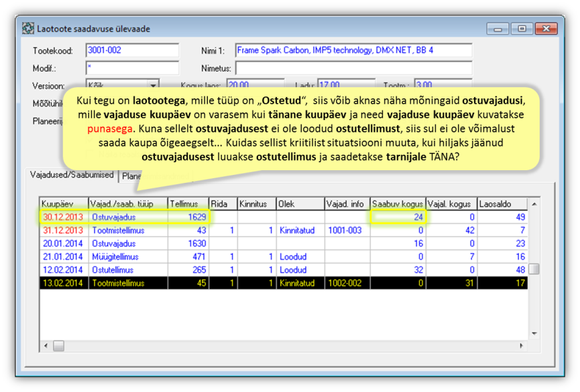This screenshot has height=392, width=580.
Task: Click the Tellimus column header
Action: tap(188, 204)
